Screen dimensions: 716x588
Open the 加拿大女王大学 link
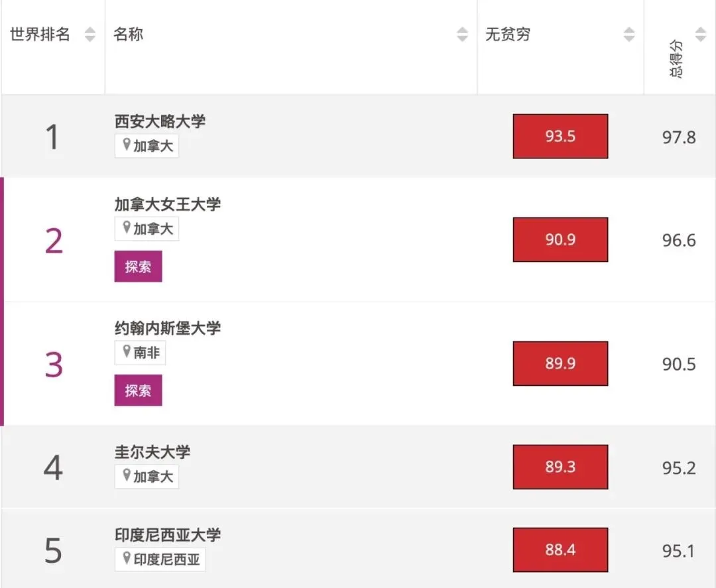[167, 204]
